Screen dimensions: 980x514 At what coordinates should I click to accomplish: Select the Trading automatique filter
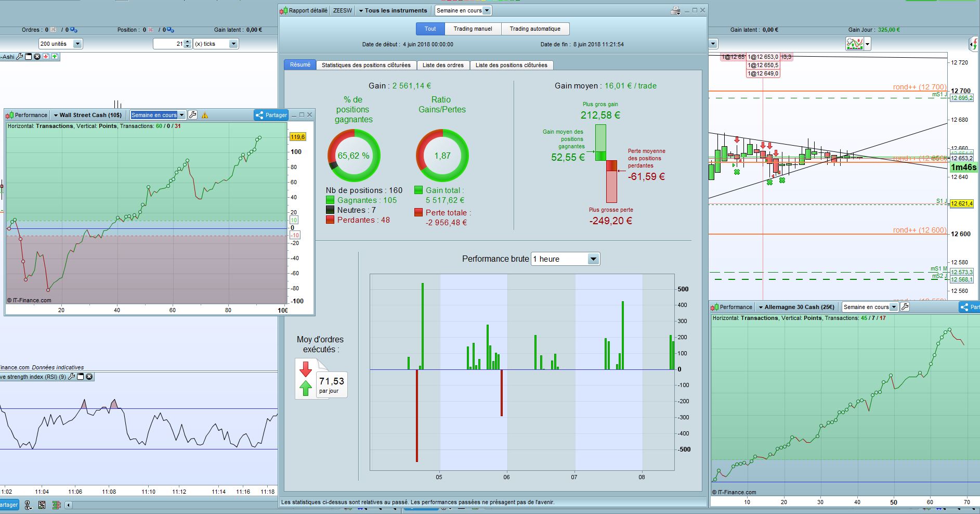(535, 29)
